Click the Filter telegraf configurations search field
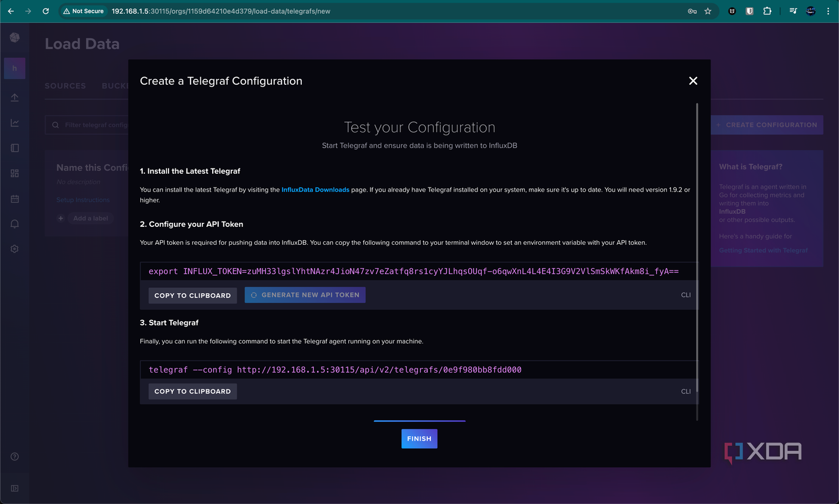The height and width of the screenshot is (504, 839). point(87,125)
